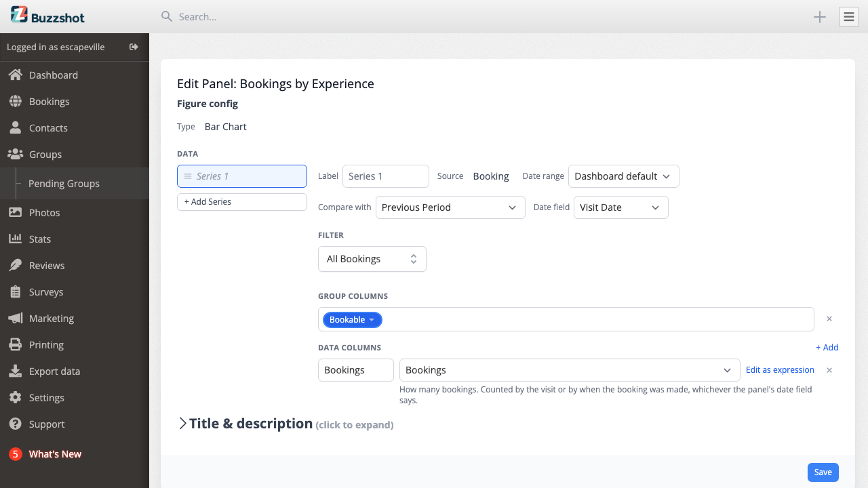Open the Bookings data column dropdown
Viewport: 868px width, 488px height.
(570, 370)
